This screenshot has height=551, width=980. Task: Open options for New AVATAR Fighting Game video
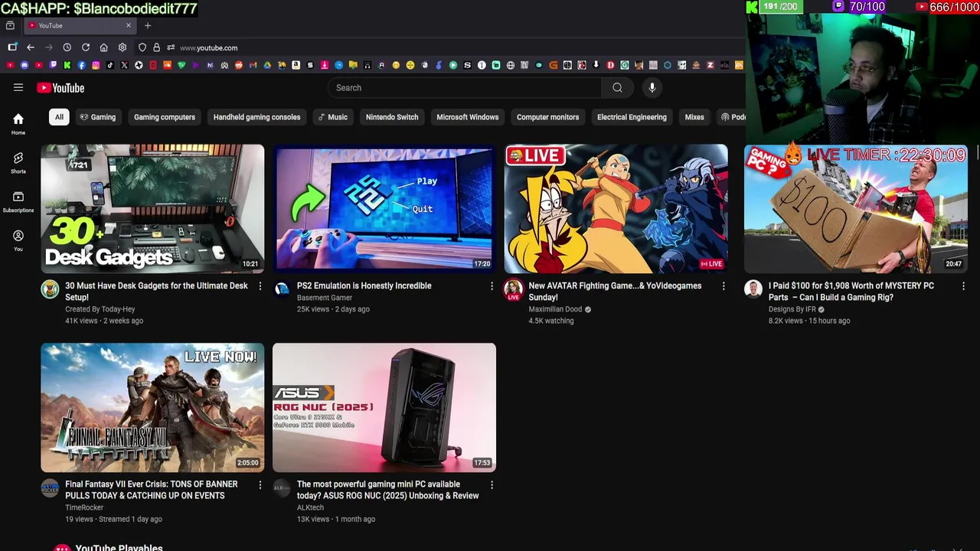[x=724, y=285]
